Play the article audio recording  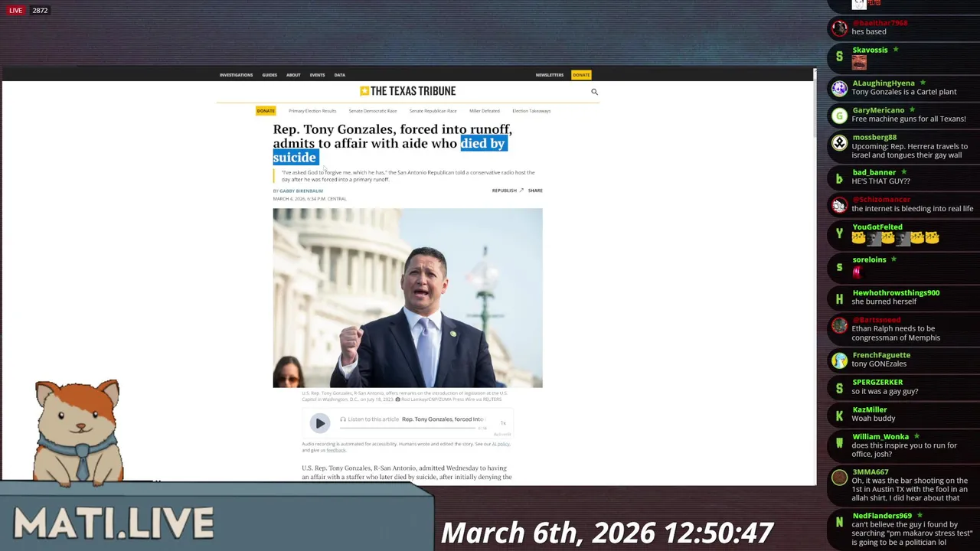tap(320, 422)
